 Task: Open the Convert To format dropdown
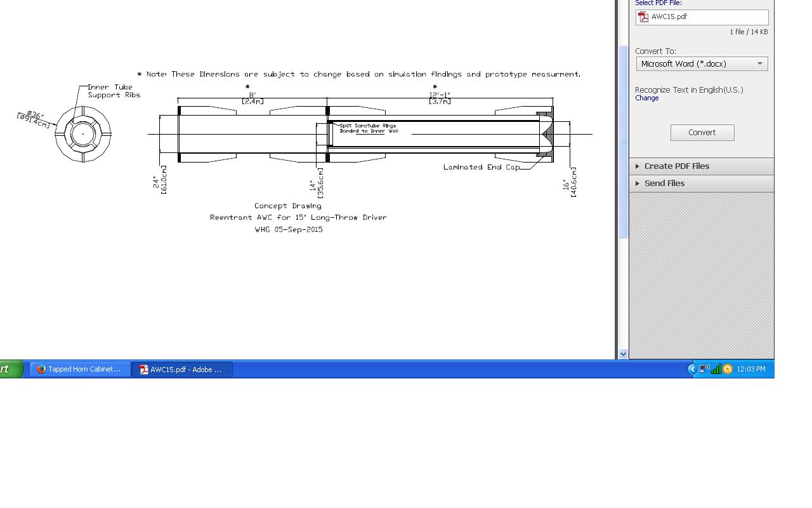(702, 63)
